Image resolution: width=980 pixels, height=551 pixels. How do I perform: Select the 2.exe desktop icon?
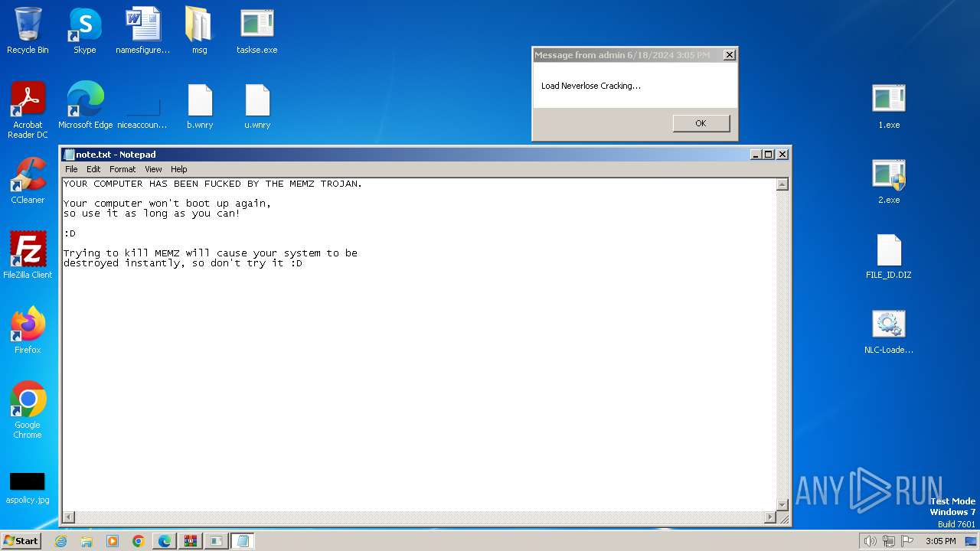click(889, 181)
